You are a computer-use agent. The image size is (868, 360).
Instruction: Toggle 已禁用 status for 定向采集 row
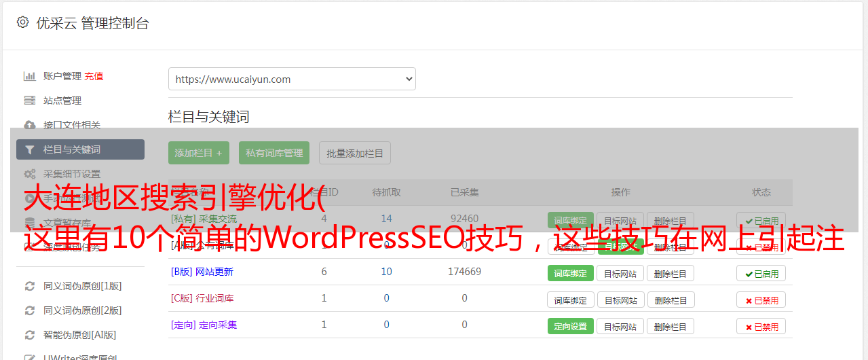pyautogui.click(x=761, y=326)
